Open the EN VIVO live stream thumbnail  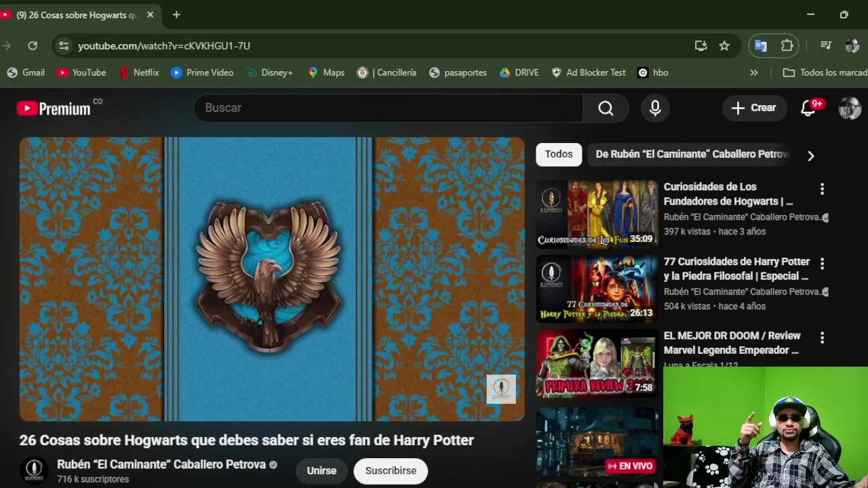click(x=597, y=442)
